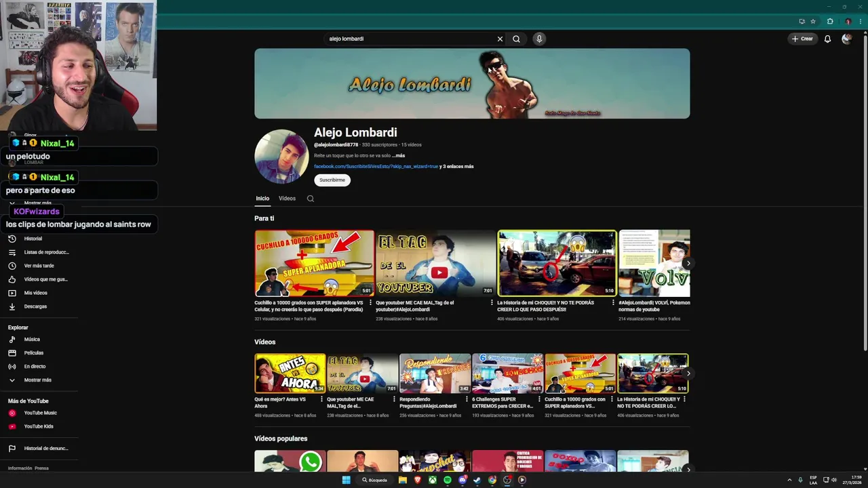Open Historial de denuncias in sidebar
Image resolution: width=868 pixels, height=488 pixels.
click(x=39, y=448)
